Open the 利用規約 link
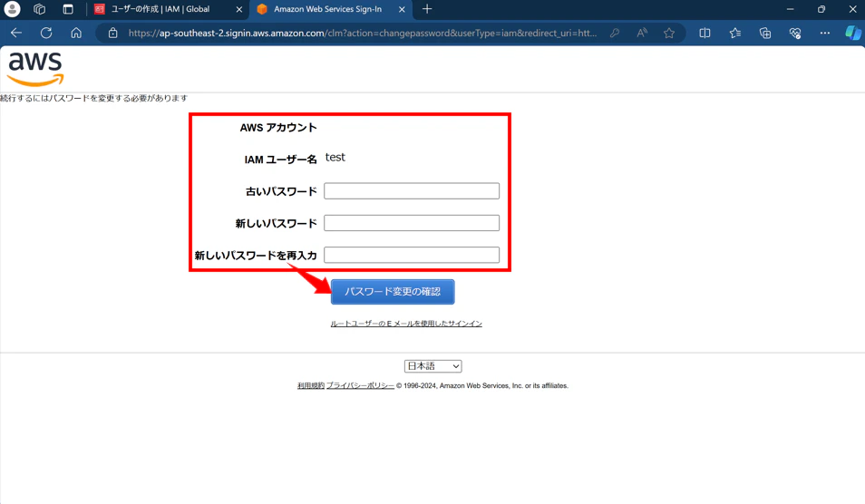Viewport: 865px width, 504px height. pos(311,385)
